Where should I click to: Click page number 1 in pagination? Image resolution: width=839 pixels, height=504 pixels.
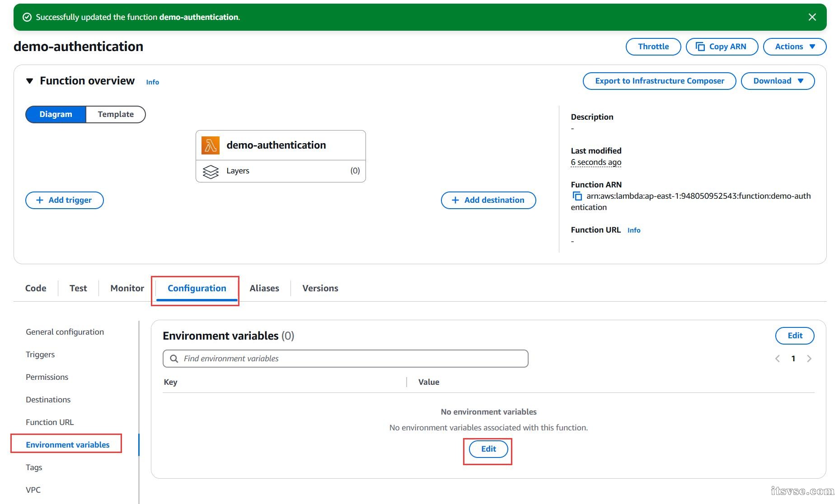click(793, 359)
